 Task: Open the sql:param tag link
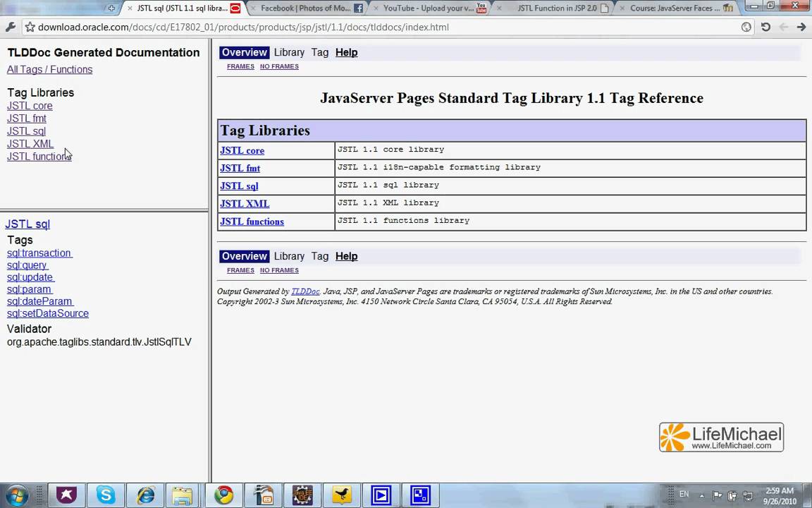pos(30,289)
